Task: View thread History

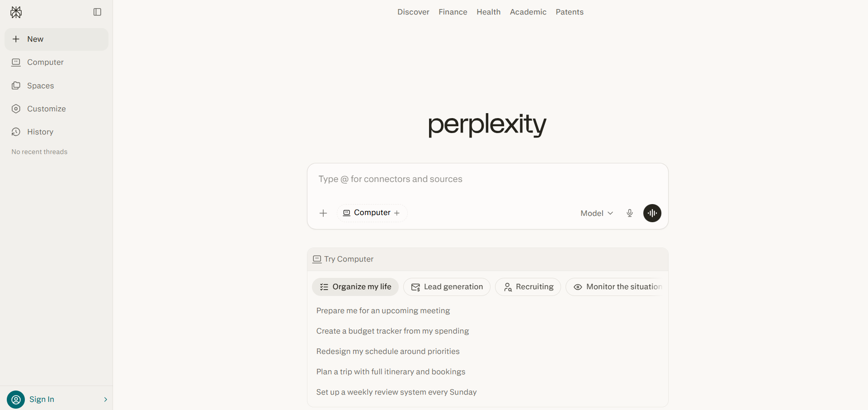Action: point(40,132)
